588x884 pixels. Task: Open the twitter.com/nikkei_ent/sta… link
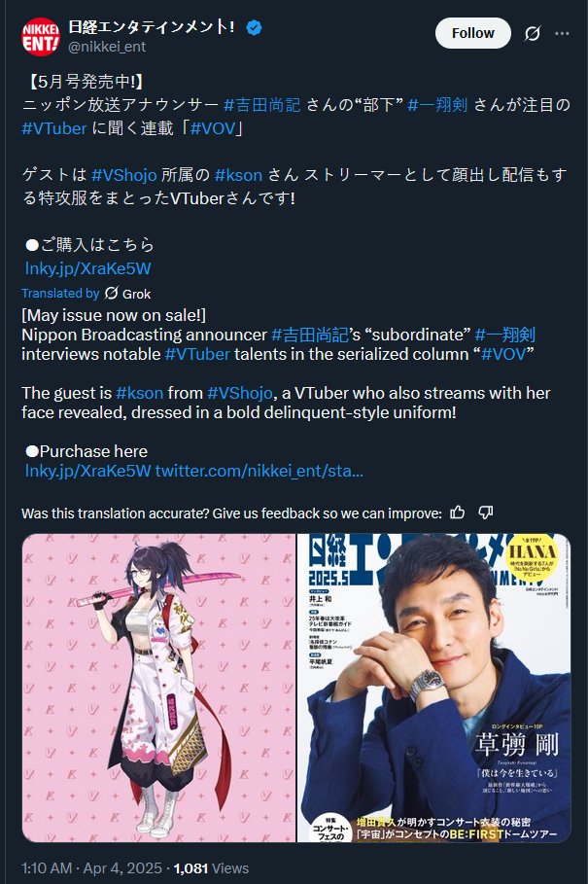tap(259, 471)
